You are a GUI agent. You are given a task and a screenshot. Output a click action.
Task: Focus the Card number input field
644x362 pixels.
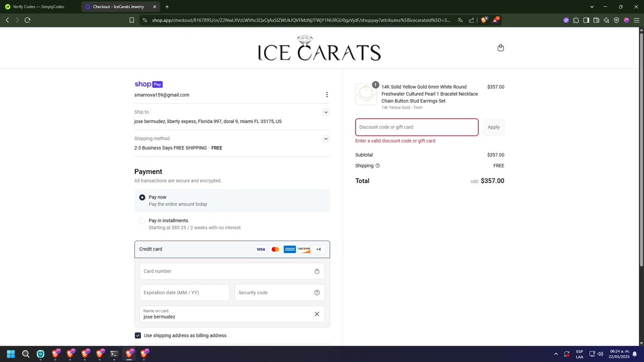pos(232,271)
